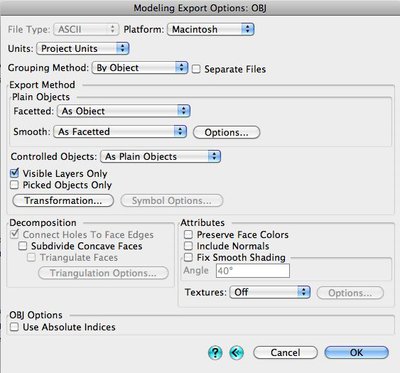Open the Smooth As Facetted dropdown
Screen dimensions: 400x373
point(120,132)
